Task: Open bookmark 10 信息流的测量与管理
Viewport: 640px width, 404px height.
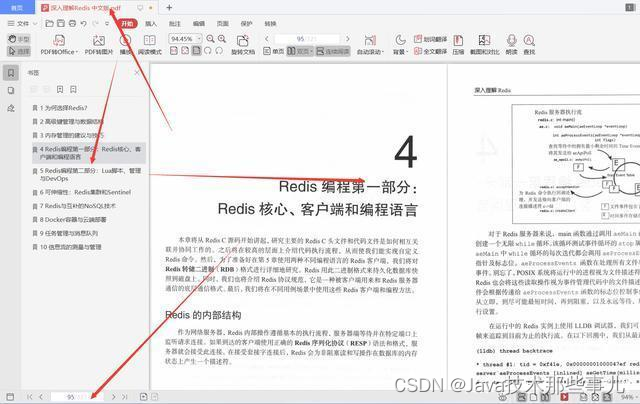Action: point(67,247)
